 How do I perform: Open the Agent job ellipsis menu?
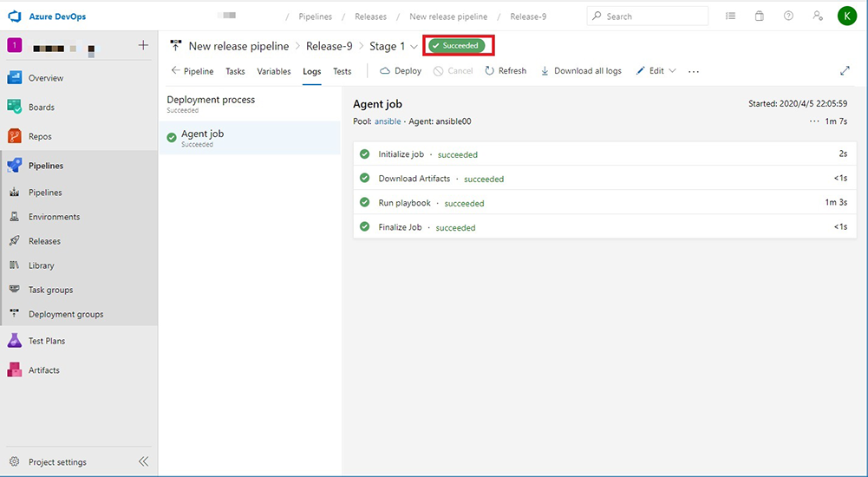(814, 121)
